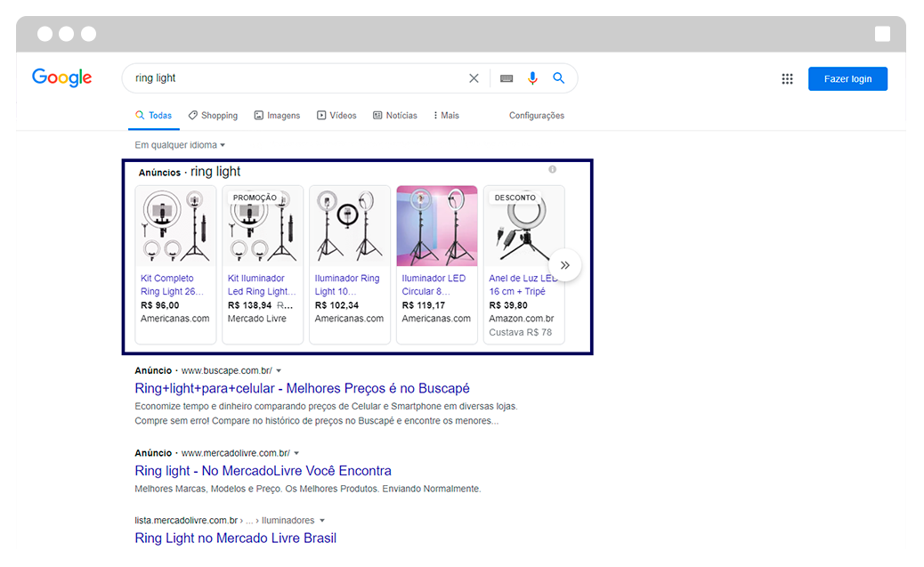This screenshot has height=567, width=924.
Task: Click 'Iluminador Ring Light 10...' title
Action: (347, 285)
